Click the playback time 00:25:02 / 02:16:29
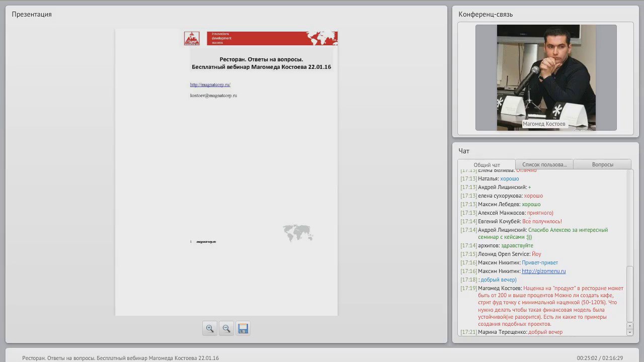Image resolution: width=644 pixels, height=362 pixels. 600,358
